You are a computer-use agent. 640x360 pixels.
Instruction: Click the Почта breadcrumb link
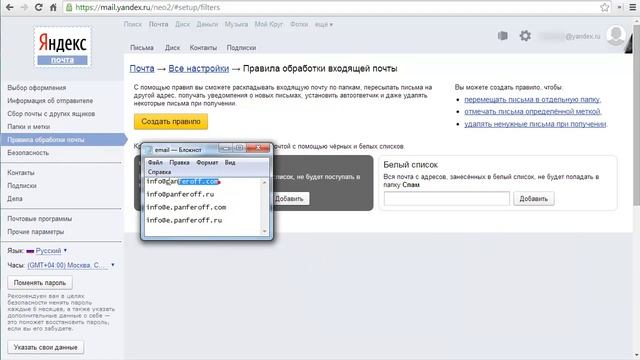click(142, 69)
